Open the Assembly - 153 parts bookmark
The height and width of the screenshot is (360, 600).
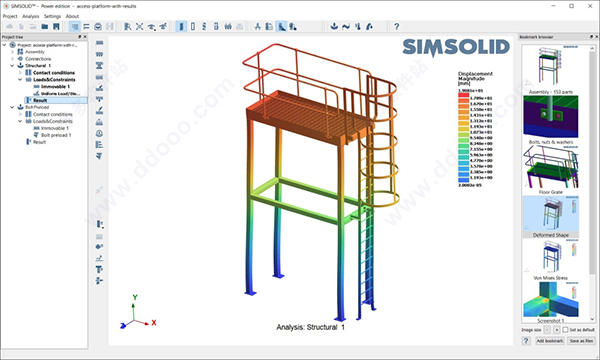(551, 70)
